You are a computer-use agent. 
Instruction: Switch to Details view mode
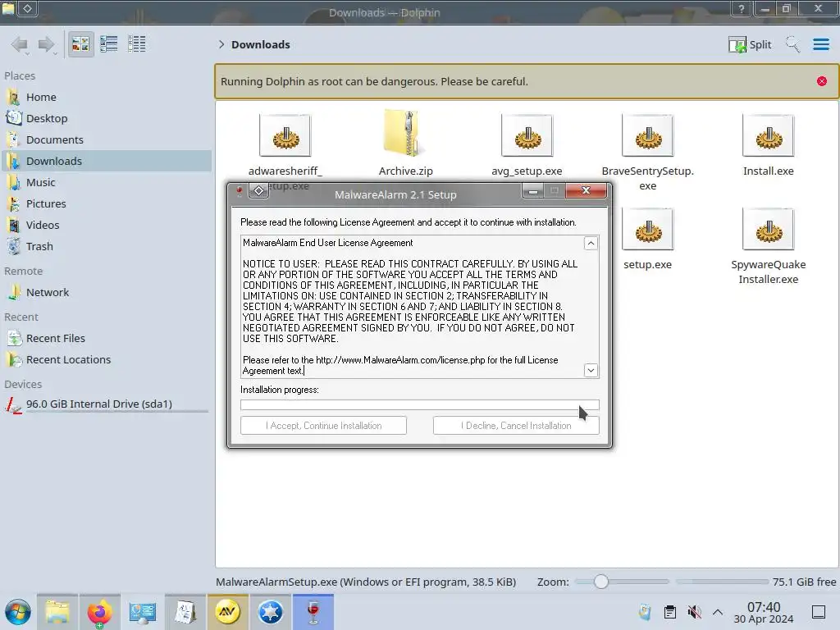pyautogui.click(x=137, y=44)
